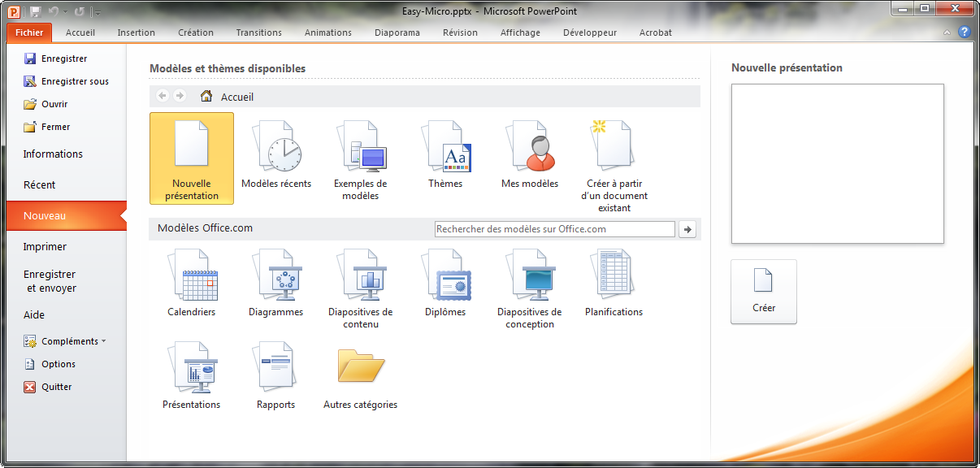Minimize the ribbon with the chevron
Viewport: 980px width, 468px height.
(x=947, y=32)
